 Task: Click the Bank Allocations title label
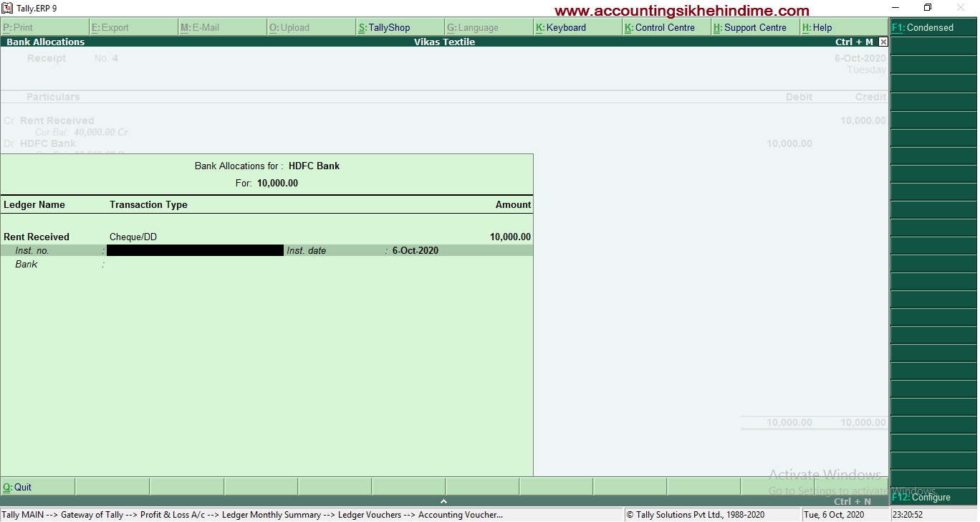tap(45, 42)
